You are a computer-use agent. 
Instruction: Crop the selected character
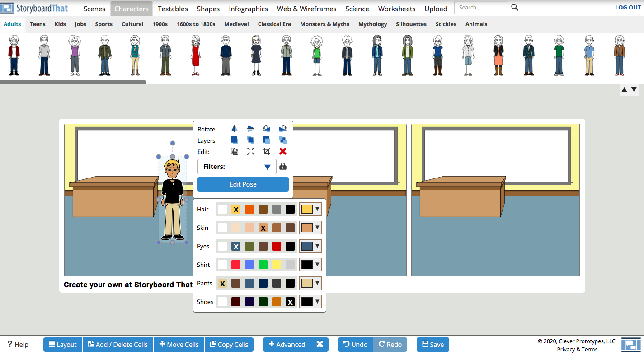[266, 152]
